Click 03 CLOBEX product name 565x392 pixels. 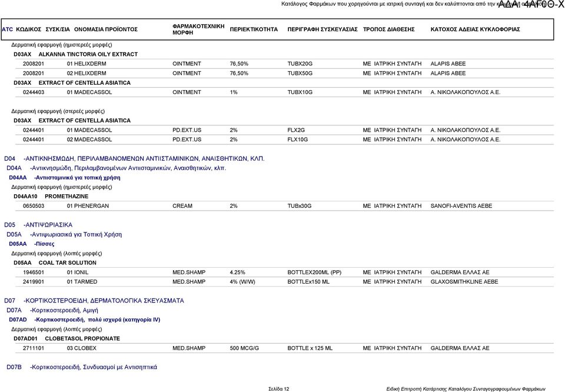81,348
